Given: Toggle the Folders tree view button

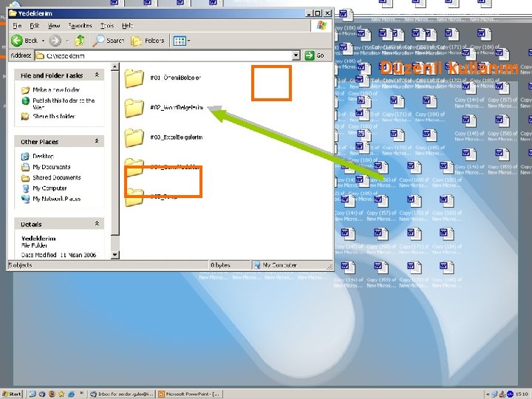Looking at the screenshot, I should pyautogui.click(x=148, y=41).
